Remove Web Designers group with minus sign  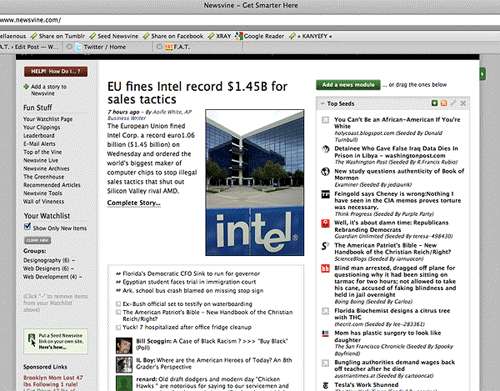pos(72,269)
